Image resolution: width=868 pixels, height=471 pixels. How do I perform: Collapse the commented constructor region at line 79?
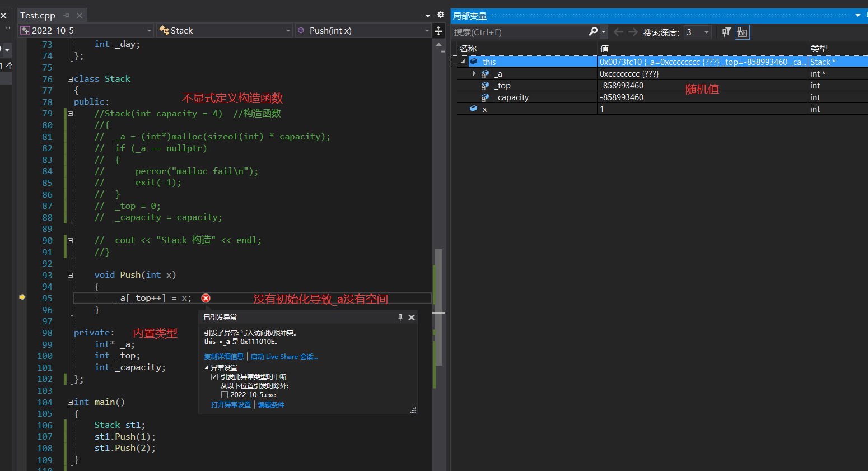70,114
